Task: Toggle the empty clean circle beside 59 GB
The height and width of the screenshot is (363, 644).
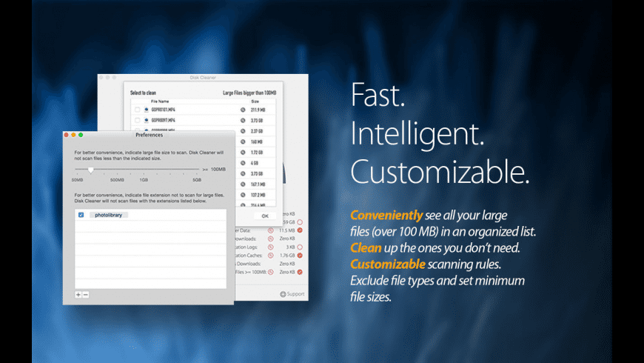Action: coord(300,222)
